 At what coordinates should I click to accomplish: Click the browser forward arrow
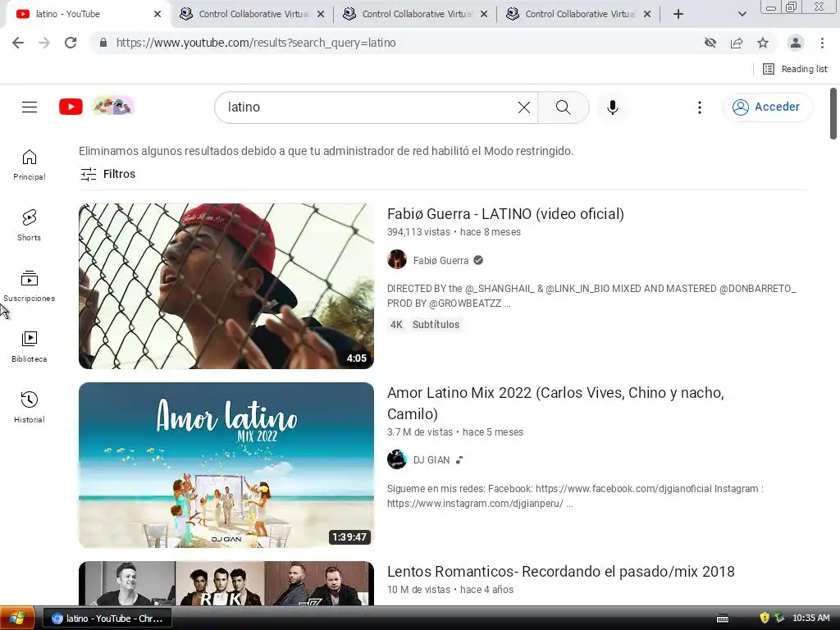[x=44, y=43]
